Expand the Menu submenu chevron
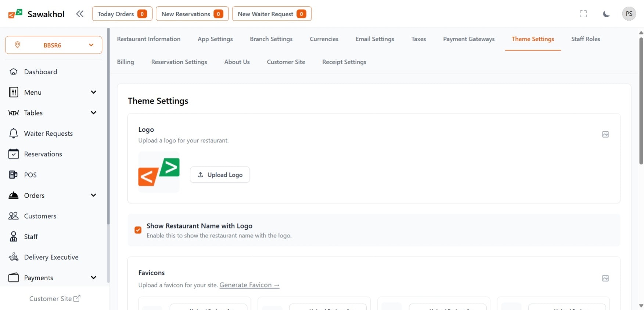This screenshot has width=644, height=310. coord(94,92)
